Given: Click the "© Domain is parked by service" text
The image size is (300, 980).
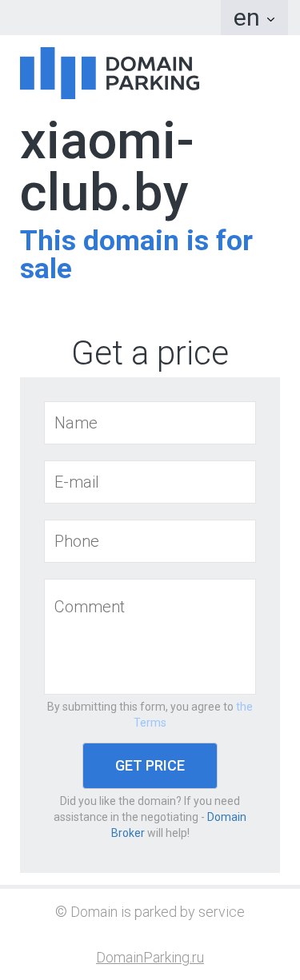Looking at the screenshot, I should (150, 912).
